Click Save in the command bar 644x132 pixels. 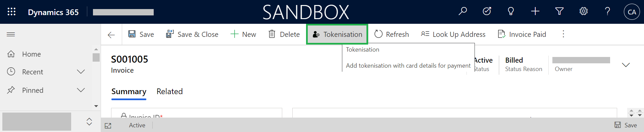click(141, 34)
